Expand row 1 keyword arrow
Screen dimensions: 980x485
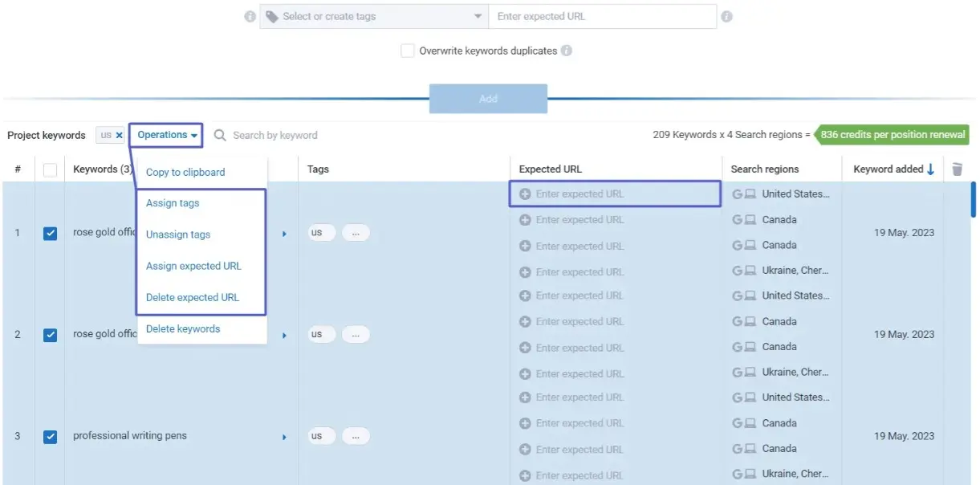coord(284,234)
